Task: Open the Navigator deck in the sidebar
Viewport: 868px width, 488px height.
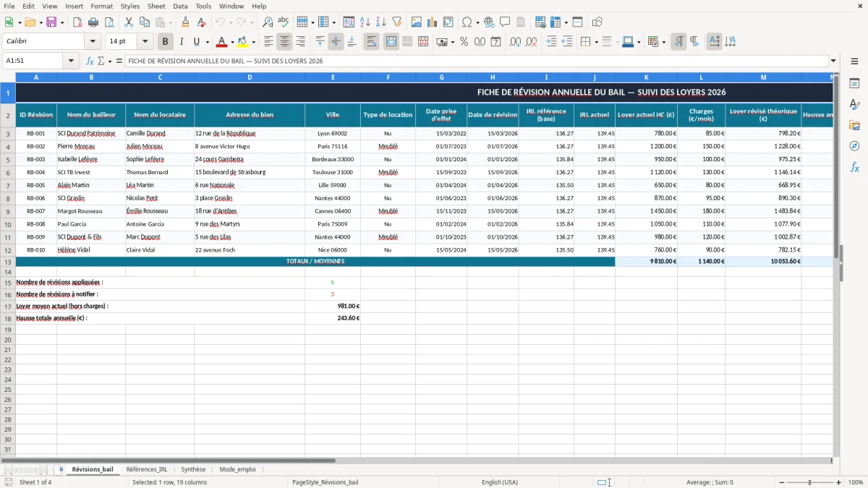Action: pos(854,146)
